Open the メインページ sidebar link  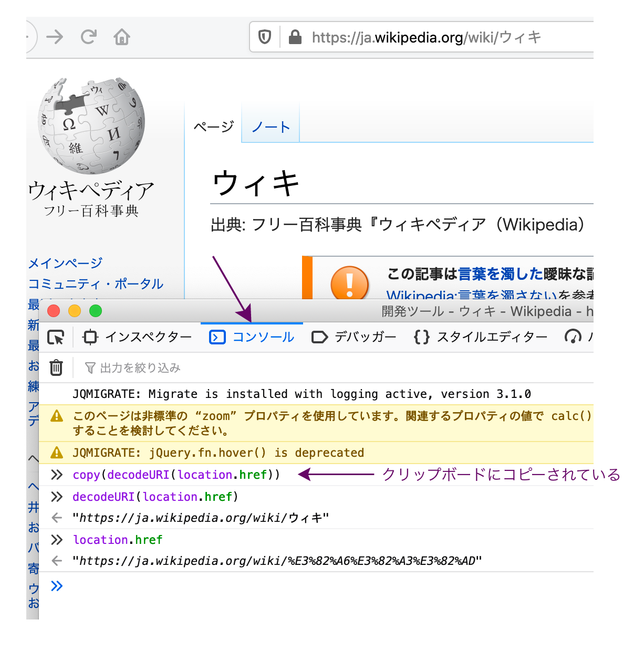(x=65, y=263)
